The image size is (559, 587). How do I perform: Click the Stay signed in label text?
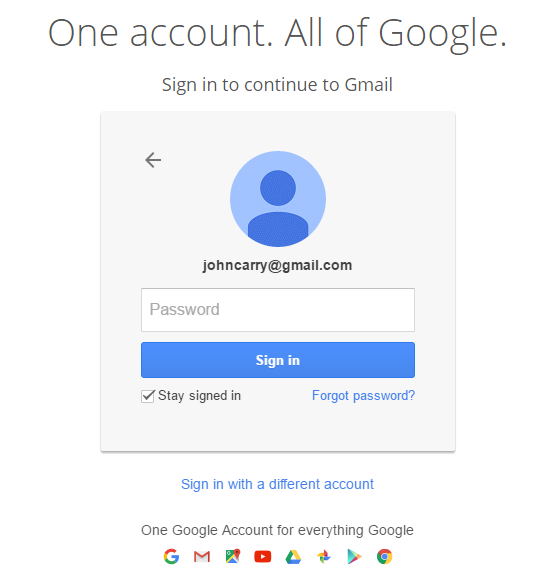(200, 396)
